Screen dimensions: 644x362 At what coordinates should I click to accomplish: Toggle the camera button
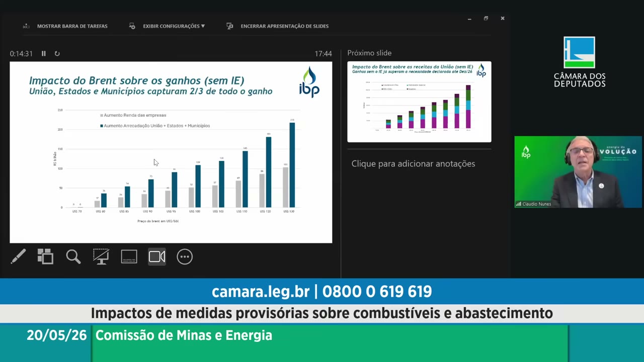(157, 256)
